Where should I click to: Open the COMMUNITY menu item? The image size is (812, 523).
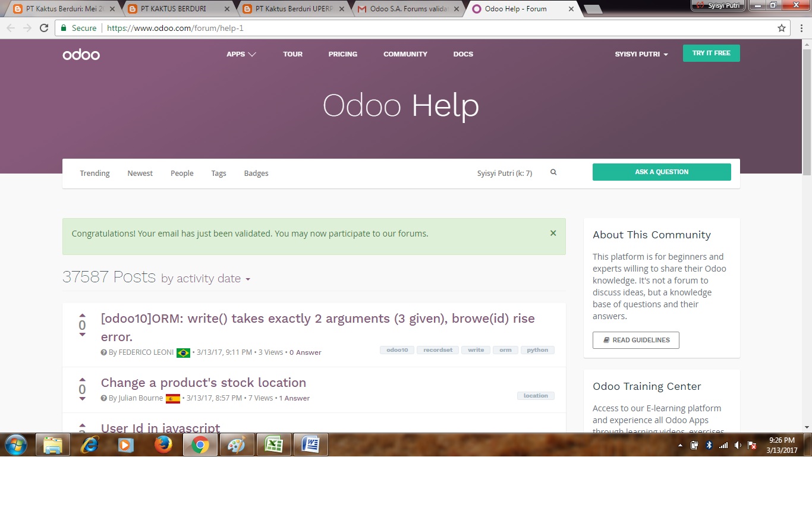click(x=405, y=54)
